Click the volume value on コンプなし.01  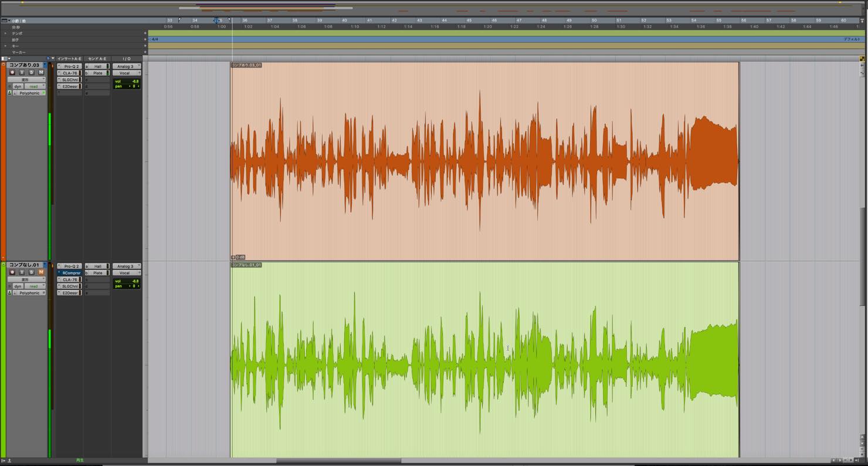(x=135, y=281)
